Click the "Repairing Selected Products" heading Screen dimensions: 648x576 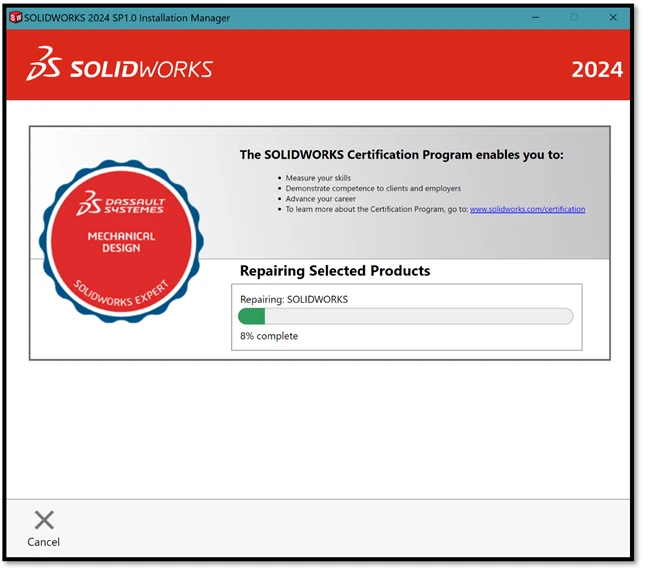(335, 271)
